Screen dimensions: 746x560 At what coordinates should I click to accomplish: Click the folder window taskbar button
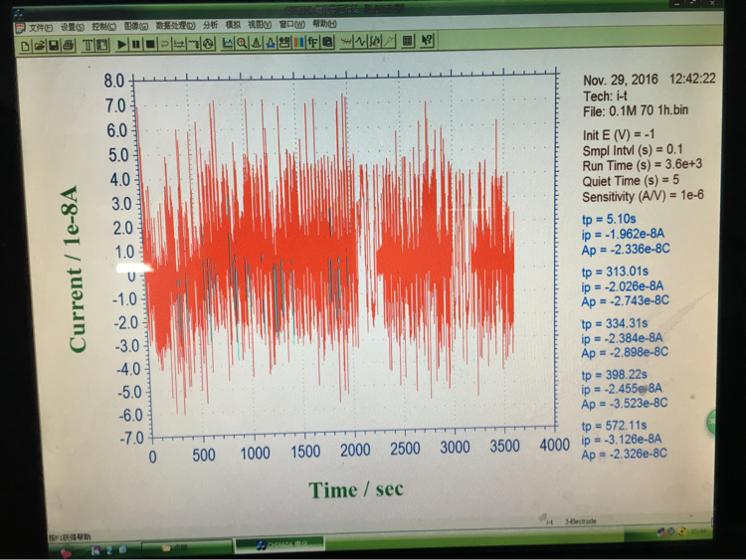coord(186,548)
